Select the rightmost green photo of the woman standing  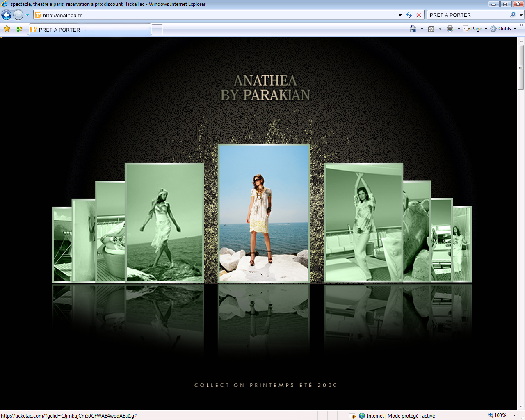tap(462, 244)
